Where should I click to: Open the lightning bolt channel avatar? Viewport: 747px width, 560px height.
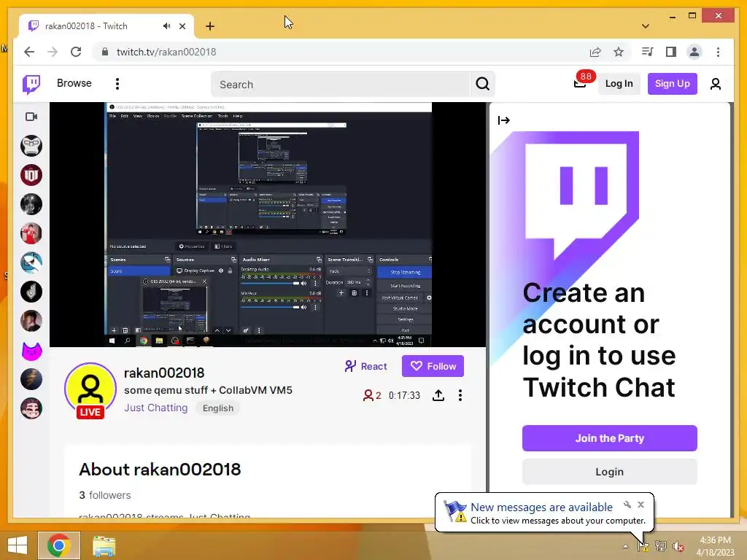coord(31,379)
